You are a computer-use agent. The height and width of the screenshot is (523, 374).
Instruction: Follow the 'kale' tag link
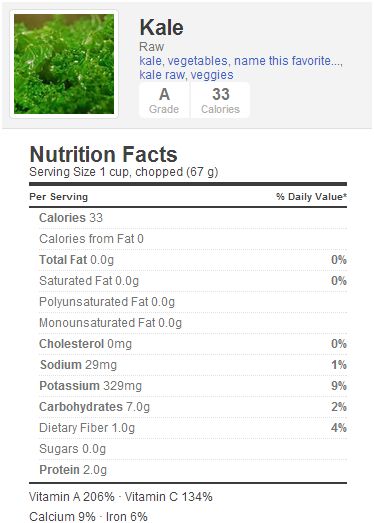pos(150,61)
